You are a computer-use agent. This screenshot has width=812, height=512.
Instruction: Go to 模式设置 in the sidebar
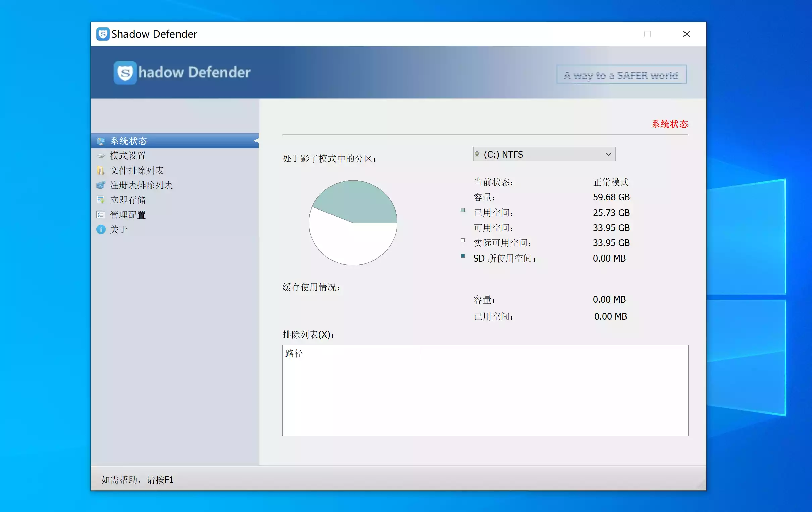175,155
